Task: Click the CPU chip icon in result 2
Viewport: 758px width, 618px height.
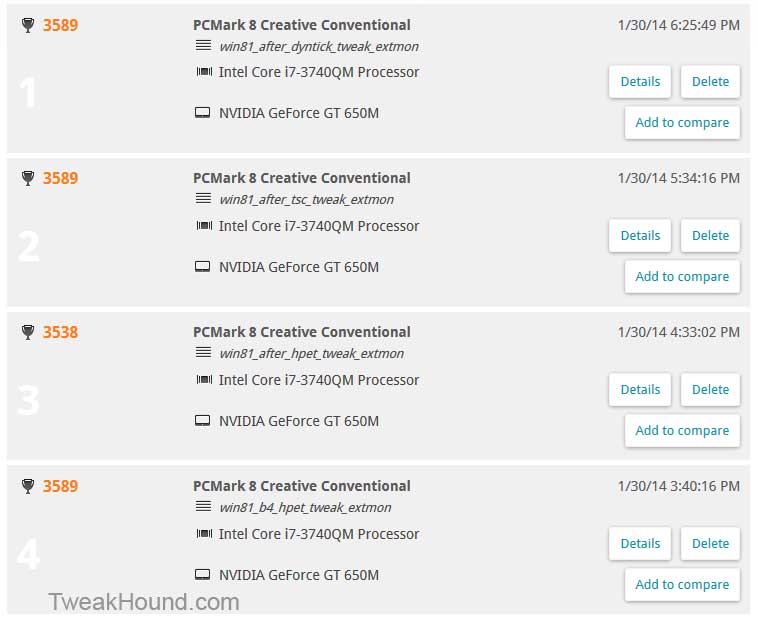Action: pyautogui.click(x=204, y=226)
